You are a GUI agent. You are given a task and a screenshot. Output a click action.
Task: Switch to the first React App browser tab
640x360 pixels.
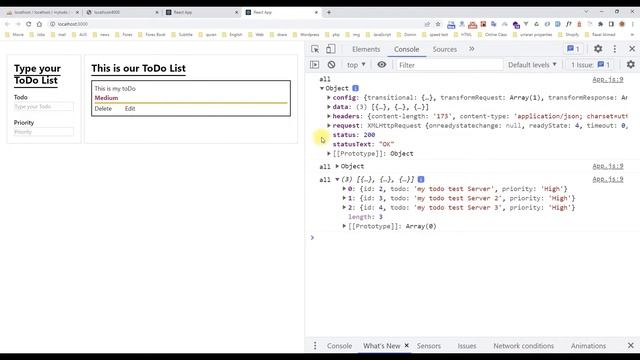[202, 12]
